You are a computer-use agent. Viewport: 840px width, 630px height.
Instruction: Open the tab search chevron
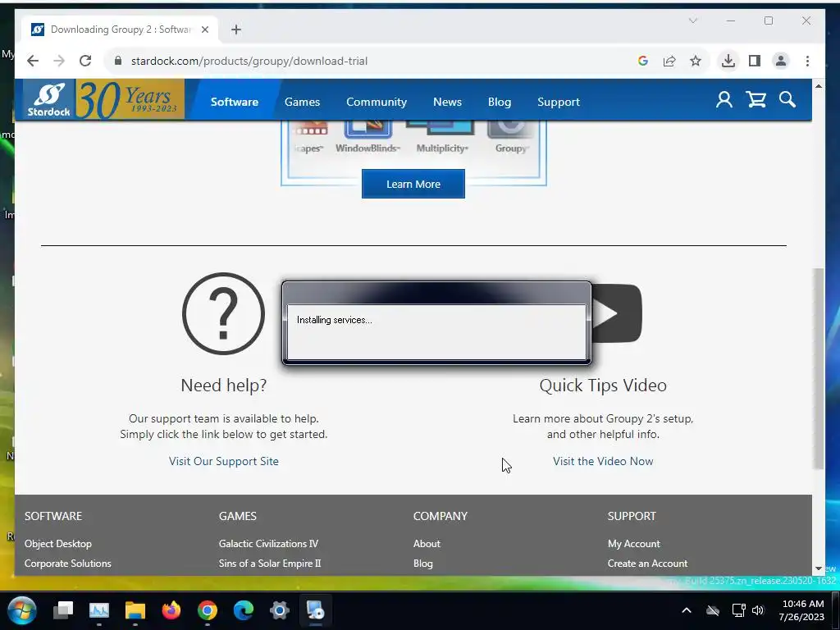692,21
